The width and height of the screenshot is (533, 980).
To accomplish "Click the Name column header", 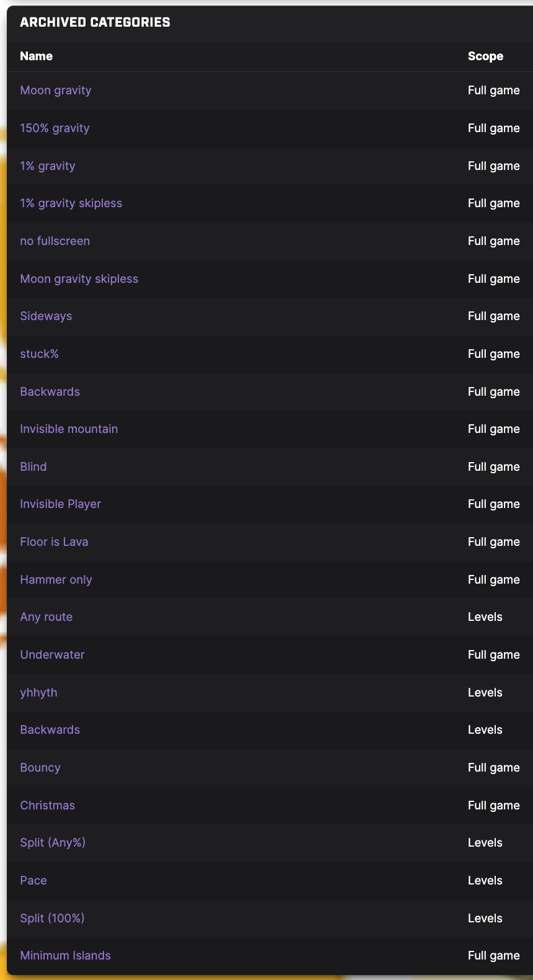I will 36,56.
